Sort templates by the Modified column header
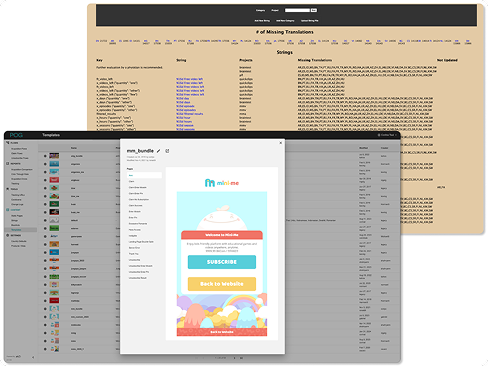This screenshot has height=366, width=488. (363, 148)
